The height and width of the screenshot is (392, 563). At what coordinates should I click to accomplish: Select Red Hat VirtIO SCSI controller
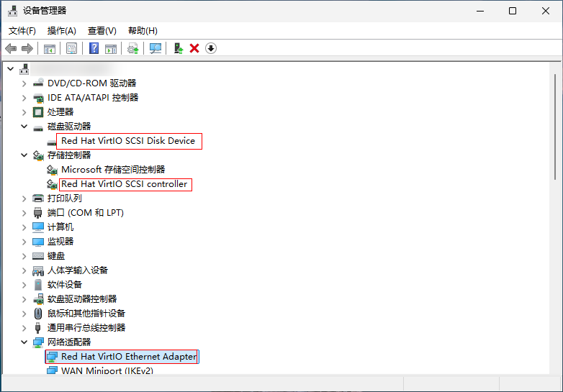click(125, 184)
